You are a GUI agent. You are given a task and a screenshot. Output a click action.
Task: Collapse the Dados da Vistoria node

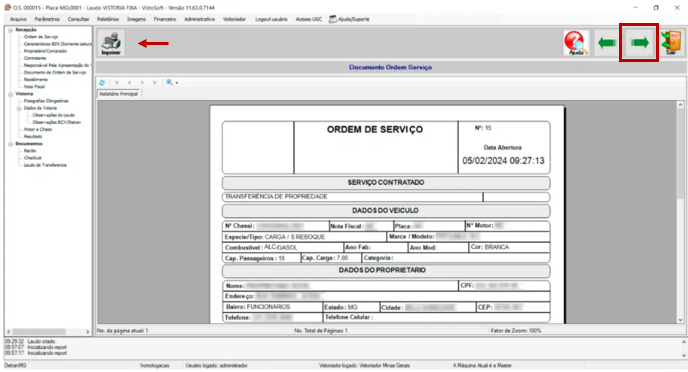tap(19, 108)
